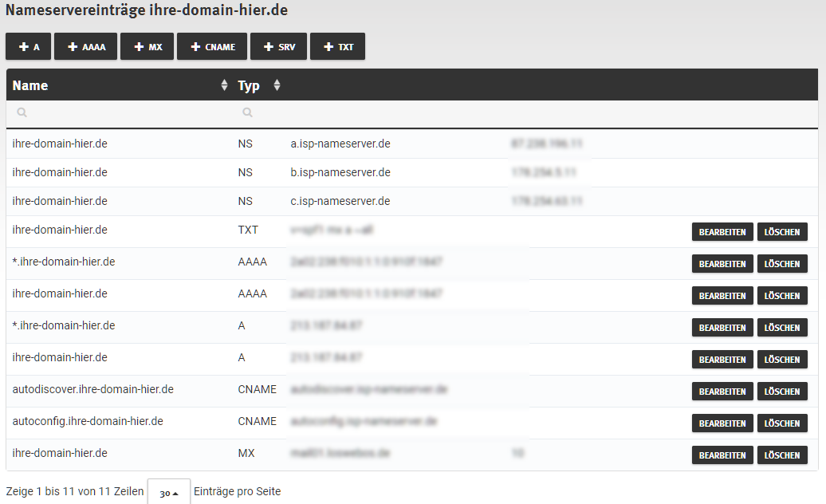Open the entries per page dropdown
This screenshot has height=504, width=826.
click(169, 493)
